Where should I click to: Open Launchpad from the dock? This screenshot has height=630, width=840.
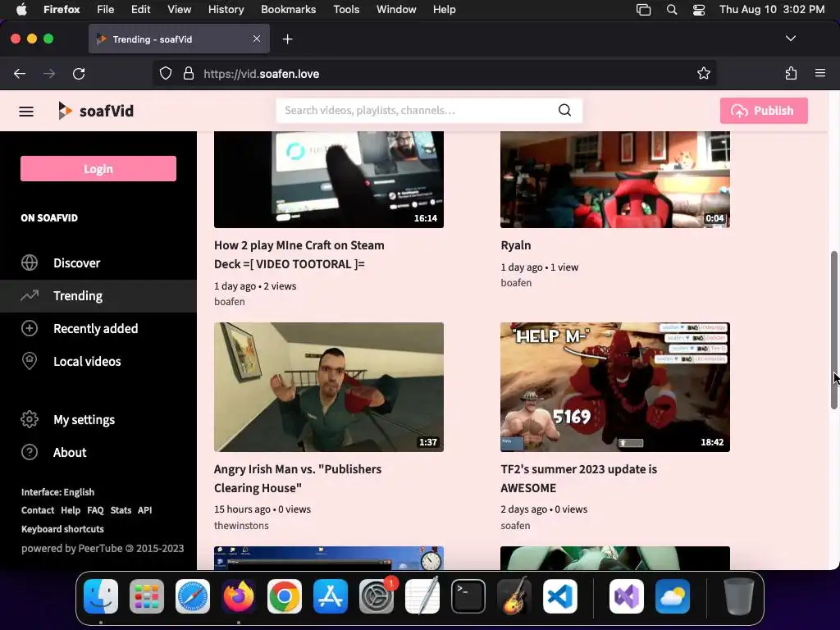[x=147, y=596]
